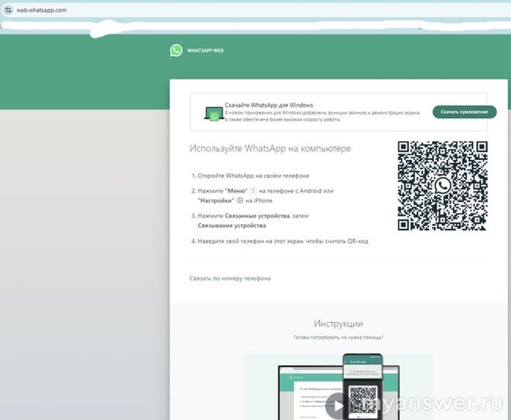Click the Используйте WhatsApp на компьютере heading
511x420 pixels.
click(270, 149)
